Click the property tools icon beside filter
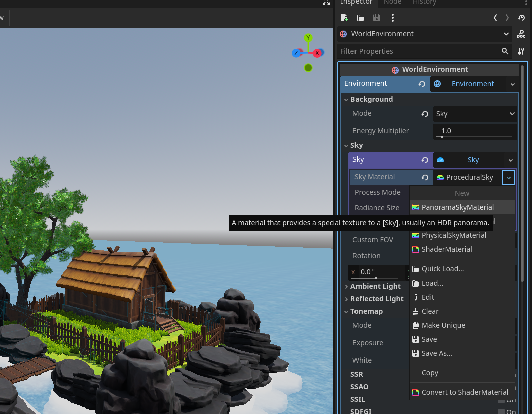The image size is (532, 414). 521,51
